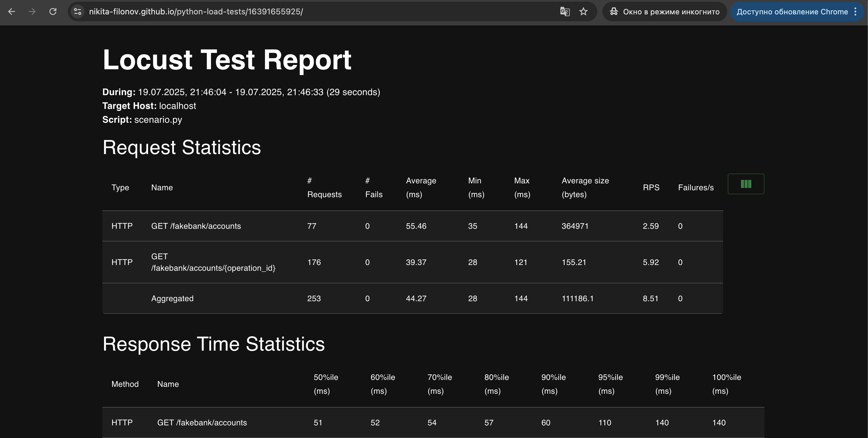Viewport: 868px width, 438px height.
Task: Click the Average size (bytes) header
Action: (x=585, y=188)
